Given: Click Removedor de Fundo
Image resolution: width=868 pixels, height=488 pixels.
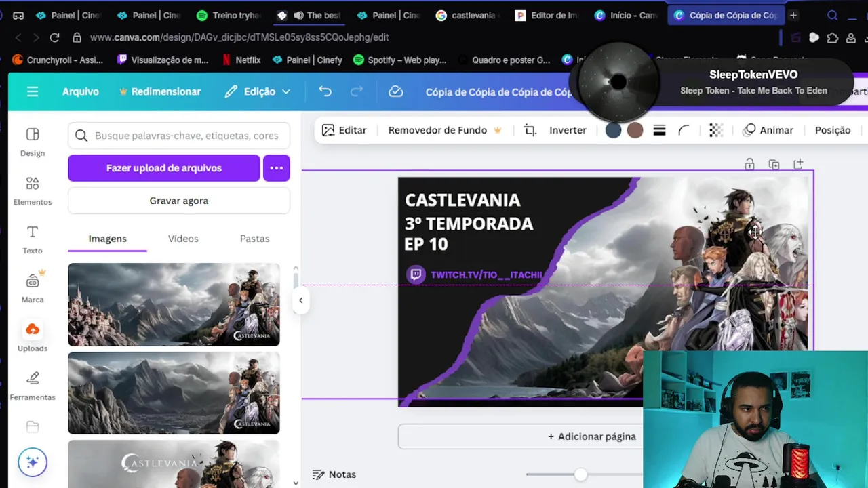Looking at the screenshot, I should (445, 130).
